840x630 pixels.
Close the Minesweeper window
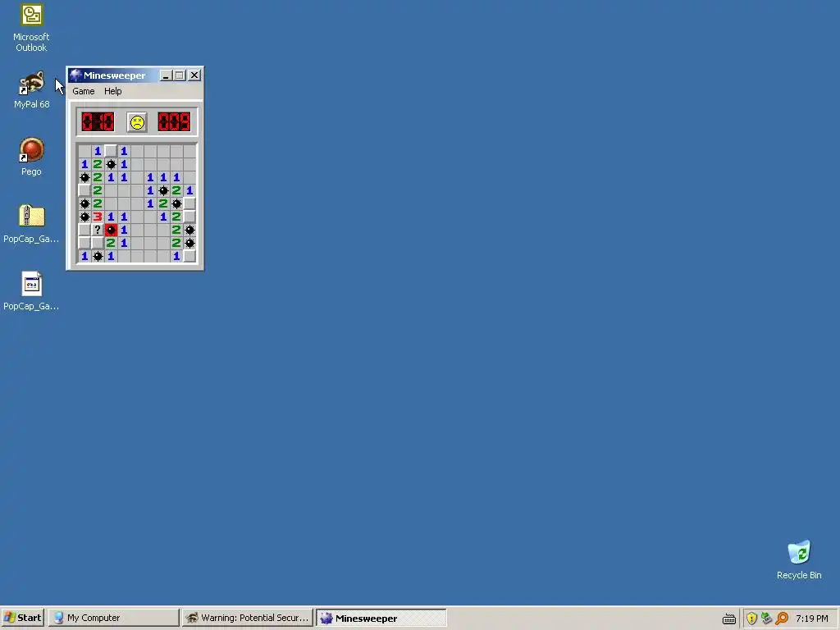click(x=194, y=75)
